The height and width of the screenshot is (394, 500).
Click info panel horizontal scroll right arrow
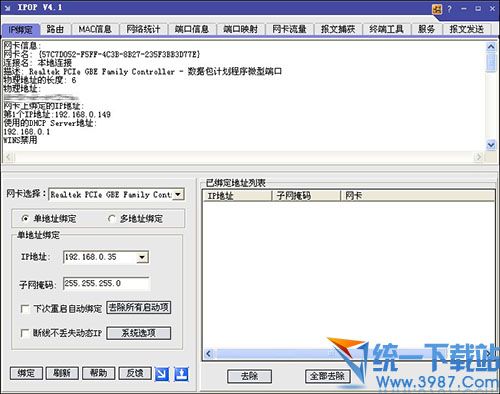(478, 157)
